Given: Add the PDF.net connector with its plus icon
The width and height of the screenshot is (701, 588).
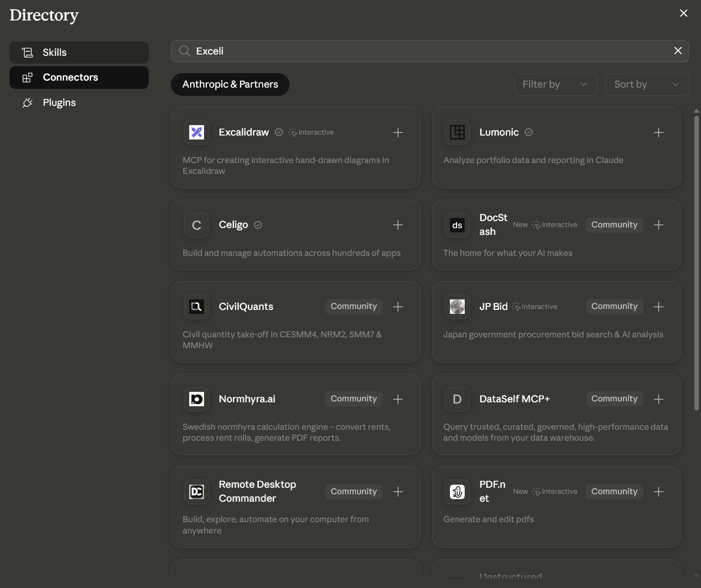Looking at the screenshot, I should (658, 492).
